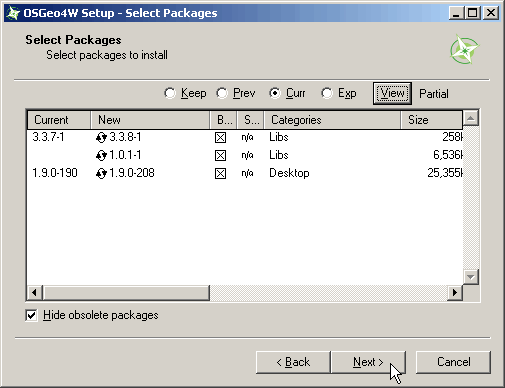Click the Next button
The image size is (505, 388).
(368, 362)
